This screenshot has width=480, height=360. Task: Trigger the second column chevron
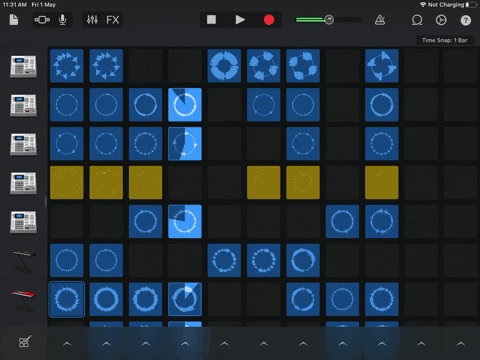coord(106,344)
